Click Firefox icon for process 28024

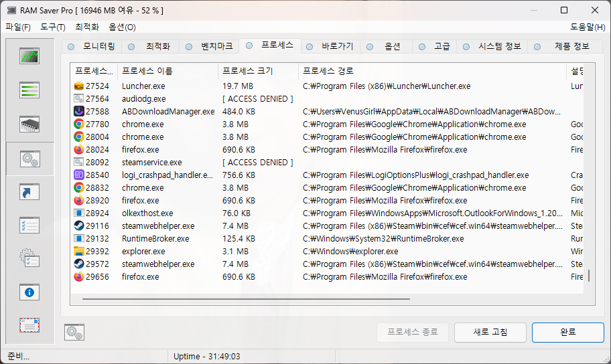(x=78, y=149)
